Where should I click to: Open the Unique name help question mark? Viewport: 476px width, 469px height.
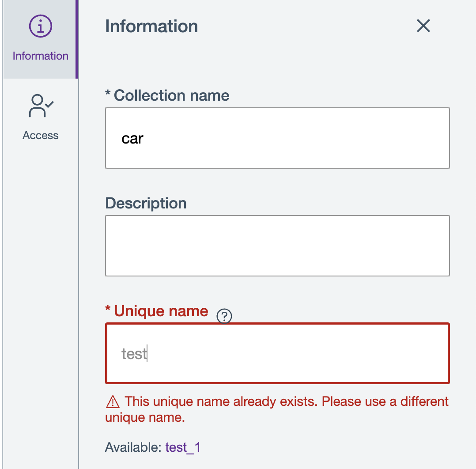pyautogui.click(x=224, y=316)
